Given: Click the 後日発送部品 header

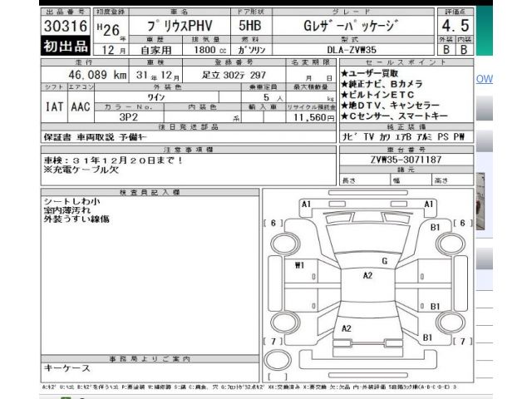Looking at the screenshot, I should tap(188, 127).
